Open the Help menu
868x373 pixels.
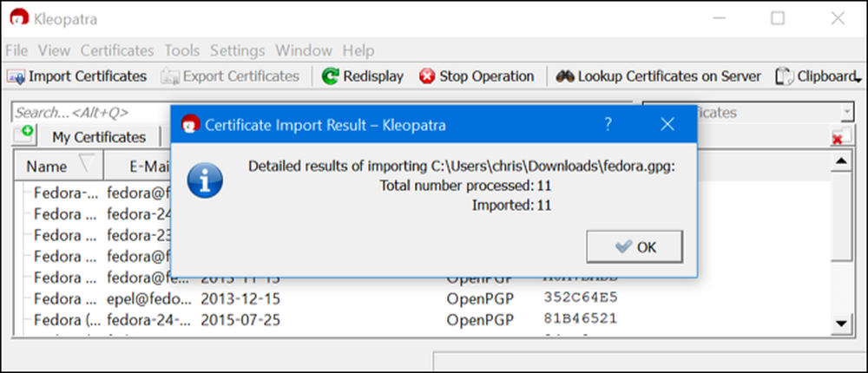(x=358, y=50)
